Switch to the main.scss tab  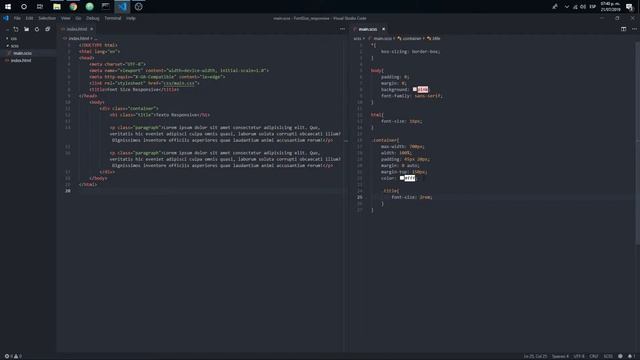[368, 29]
